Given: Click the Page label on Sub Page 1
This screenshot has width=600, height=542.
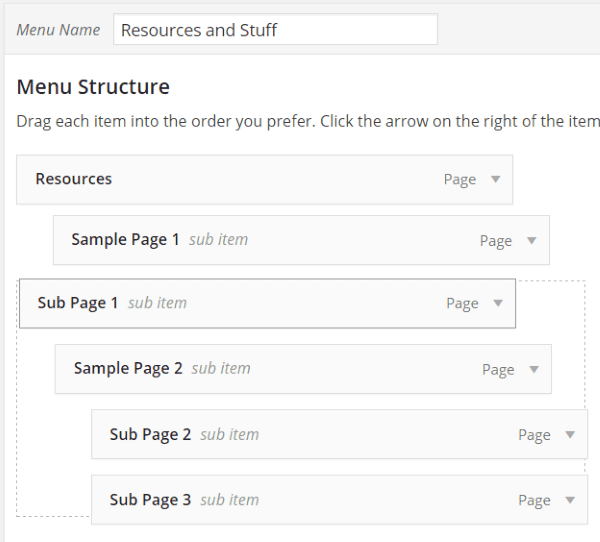Looking at the screenshot, I should point(462,304).
